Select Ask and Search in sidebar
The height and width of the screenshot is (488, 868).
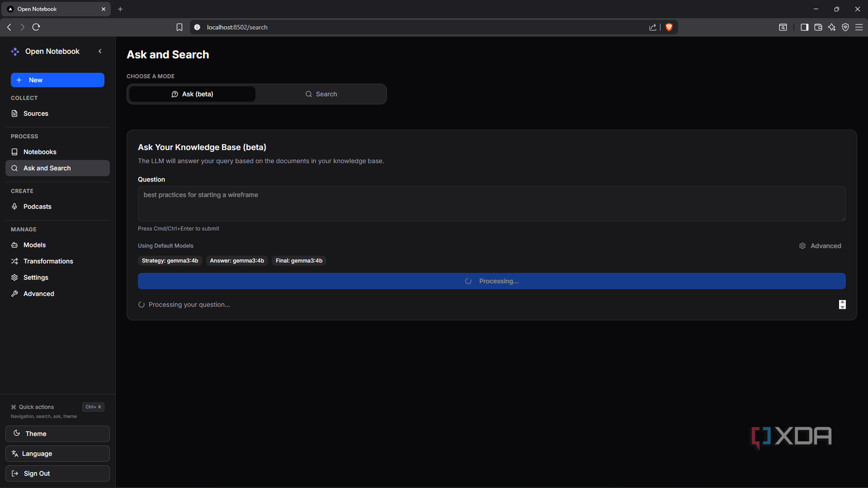click(57, 168)
